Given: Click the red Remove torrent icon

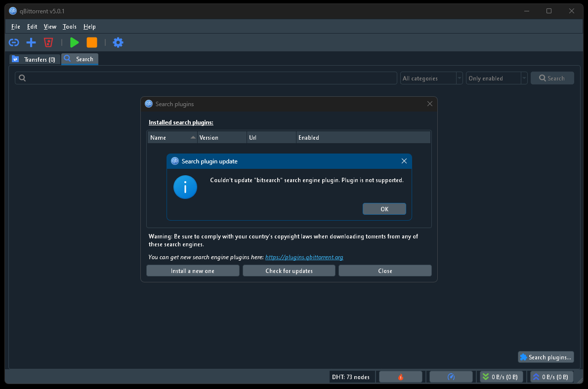Looking at the screenshot, I should tap(48, 42).
